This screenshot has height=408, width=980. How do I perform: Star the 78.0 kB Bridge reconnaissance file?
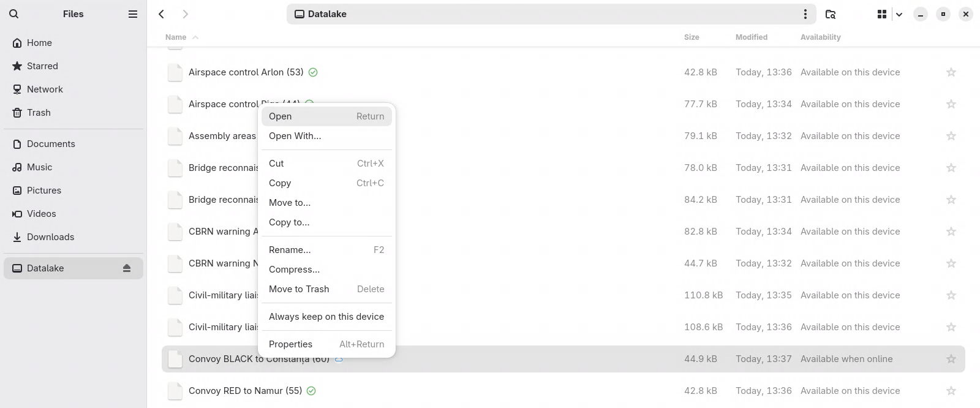(951, 168)
